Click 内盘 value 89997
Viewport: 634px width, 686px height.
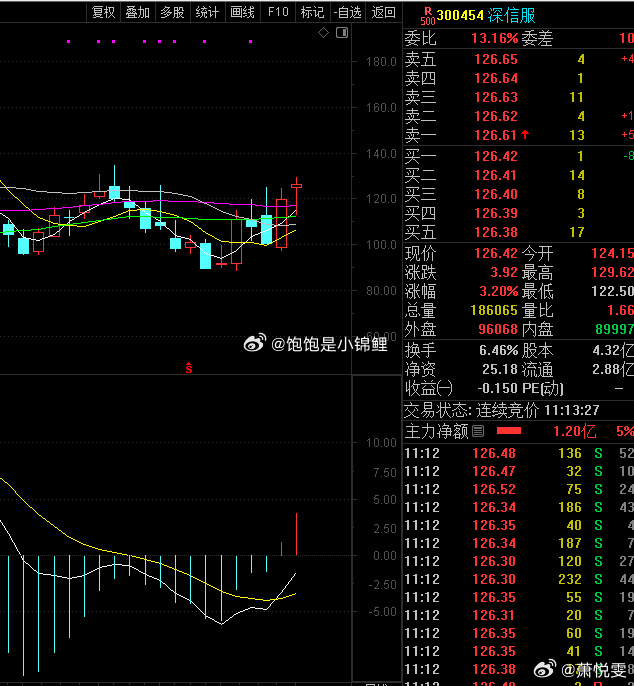pyautogui.click(x=614, y=329)
